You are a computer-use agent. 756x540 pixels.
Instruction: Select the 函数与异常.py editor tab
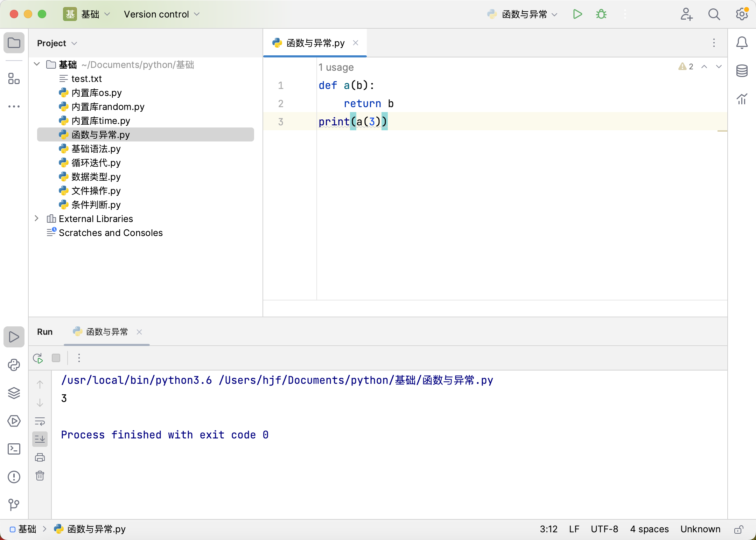tap(315, 43)
